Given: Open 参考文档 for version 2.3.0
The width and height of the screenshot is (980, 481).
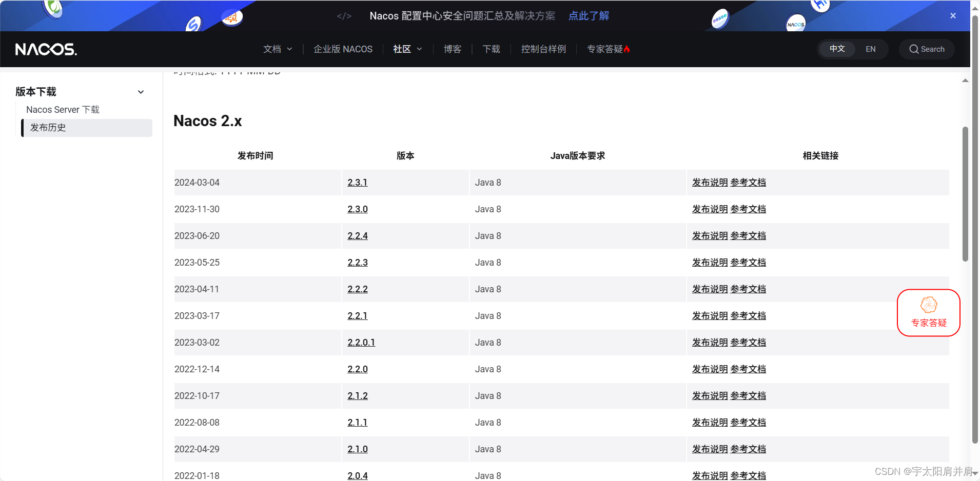Looking at the screenshot, I should pos(748,209).
